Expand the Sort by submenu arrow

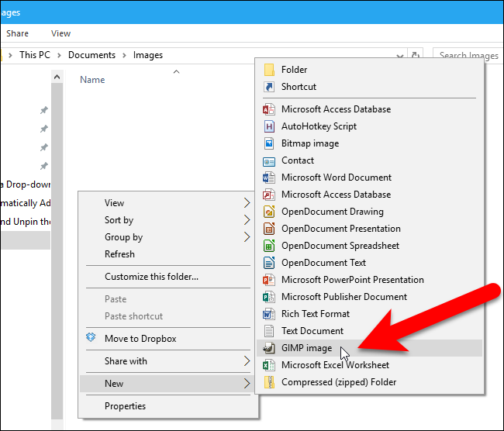(247, 220)
